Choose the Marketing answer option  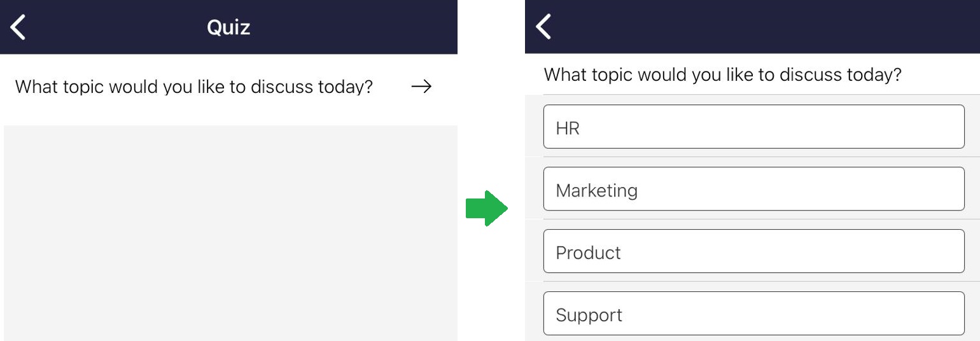(x=753, y=189)
